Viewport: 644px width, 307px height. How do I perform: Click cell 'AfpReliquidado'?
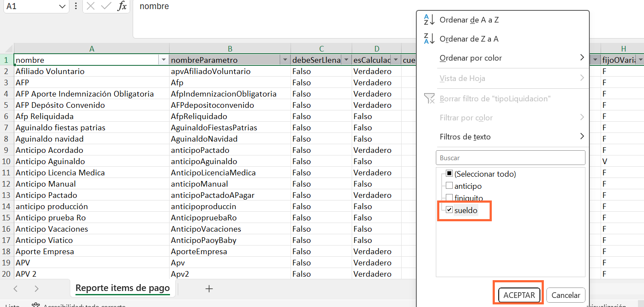[230, 116]
